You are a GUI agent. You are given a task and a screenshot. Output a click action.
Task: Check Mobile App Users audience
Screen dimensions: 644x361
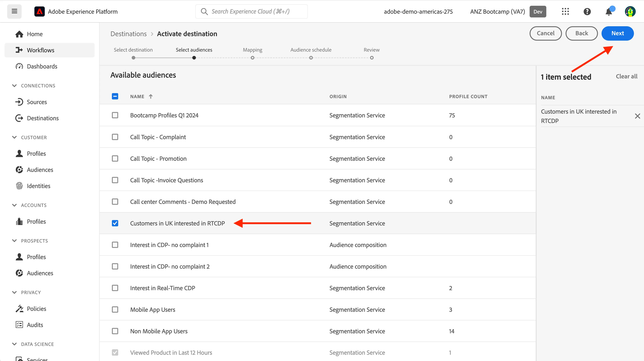[x=115, y=310]
